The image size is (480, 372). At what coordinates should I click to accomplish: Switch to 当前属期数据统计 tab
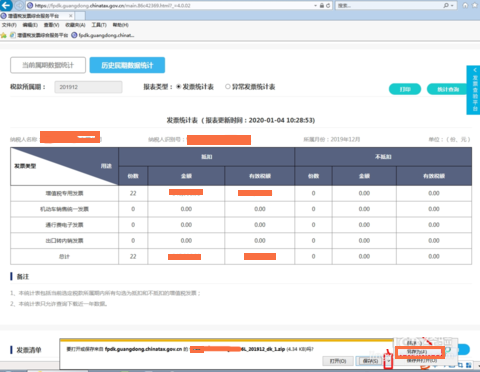pyautogui.click(x=48, y=65)
